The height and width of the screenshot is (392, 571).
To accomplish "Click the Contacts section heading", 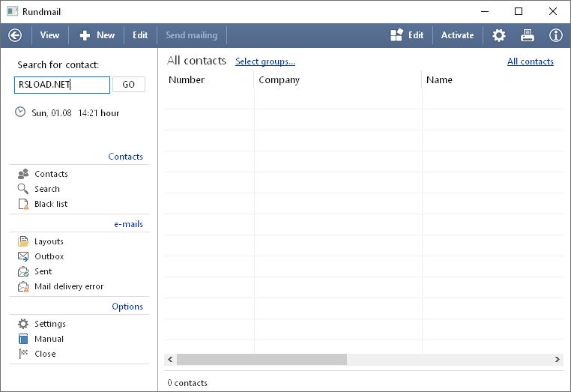I will pos(126,157).
